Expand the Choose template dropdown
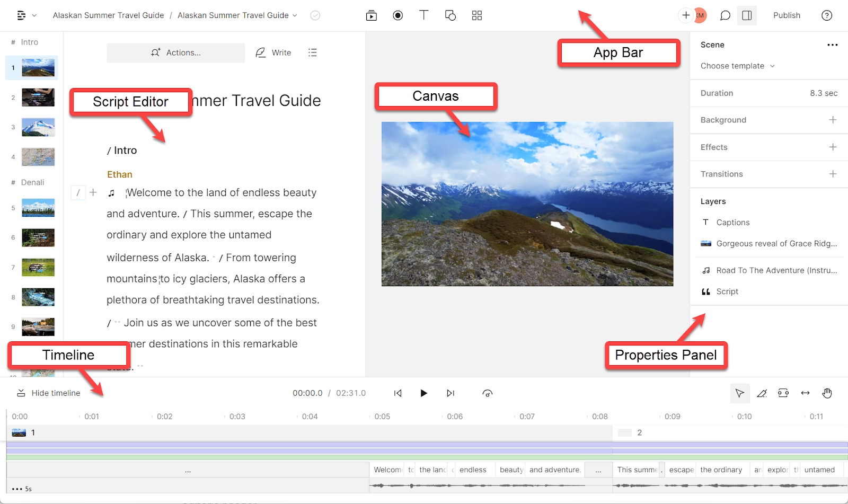The width and height of the screenshot is (848, 504). pos(737,66)
